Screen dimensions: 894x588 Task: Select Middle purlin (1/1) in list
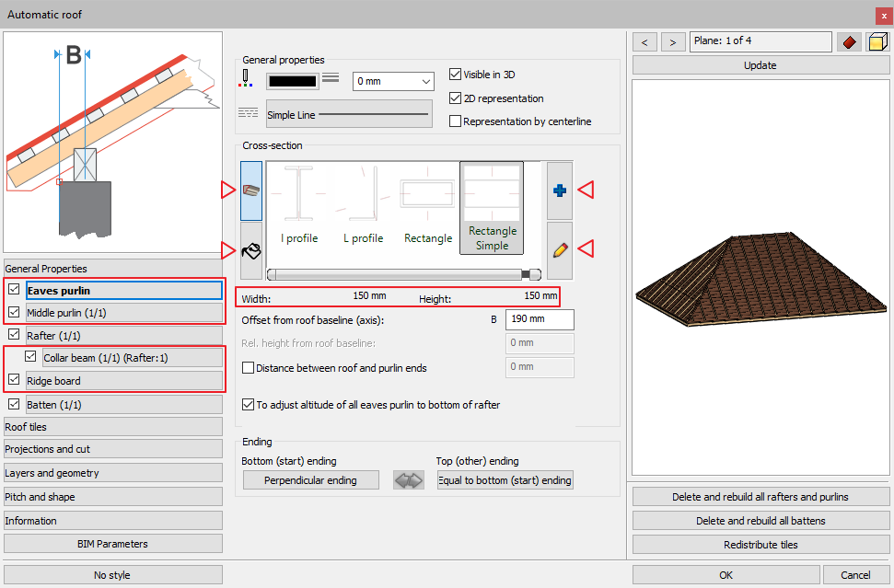point(124,313)
